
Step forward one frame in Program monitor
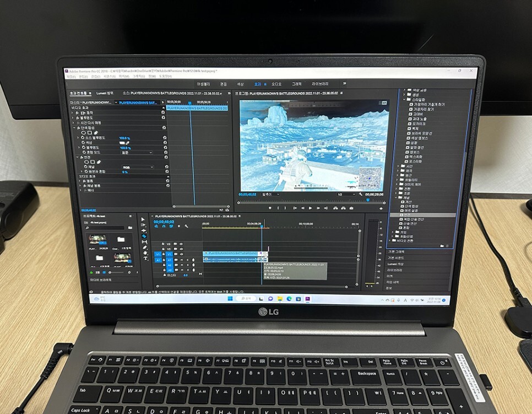318,208
